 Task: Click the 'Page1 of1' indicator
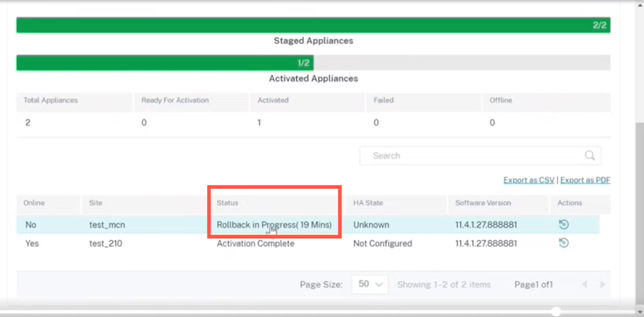(534, 285)
